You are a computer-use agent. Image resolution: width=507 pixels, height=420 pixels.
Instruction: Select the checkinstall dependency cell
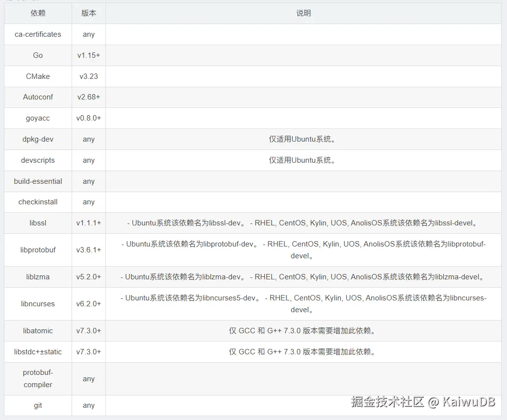(x=38, y=202)
